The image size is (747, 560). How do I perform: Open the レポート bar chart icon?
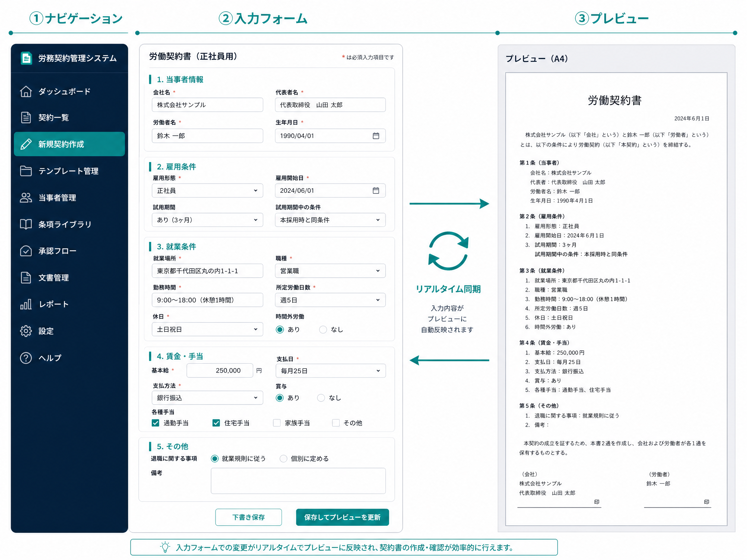point(26,304)
